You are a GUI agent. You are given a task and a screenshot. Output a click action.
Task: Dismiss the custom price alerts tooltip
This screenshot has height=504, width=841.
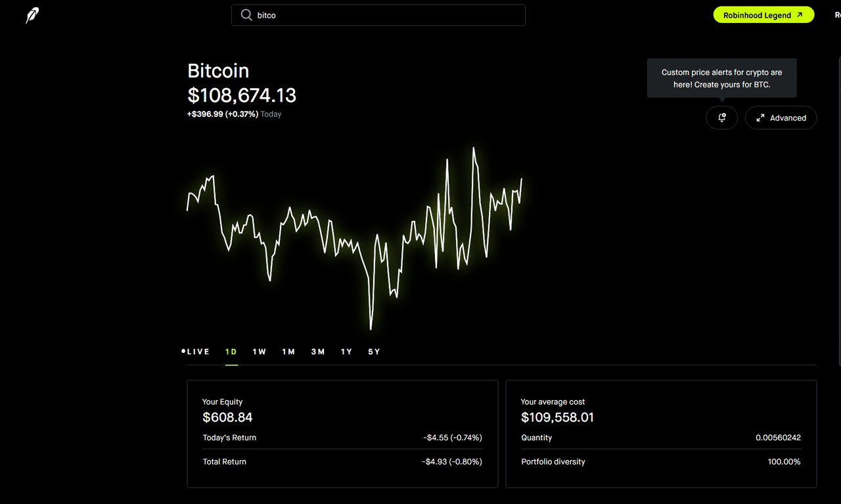click(721, 78)
